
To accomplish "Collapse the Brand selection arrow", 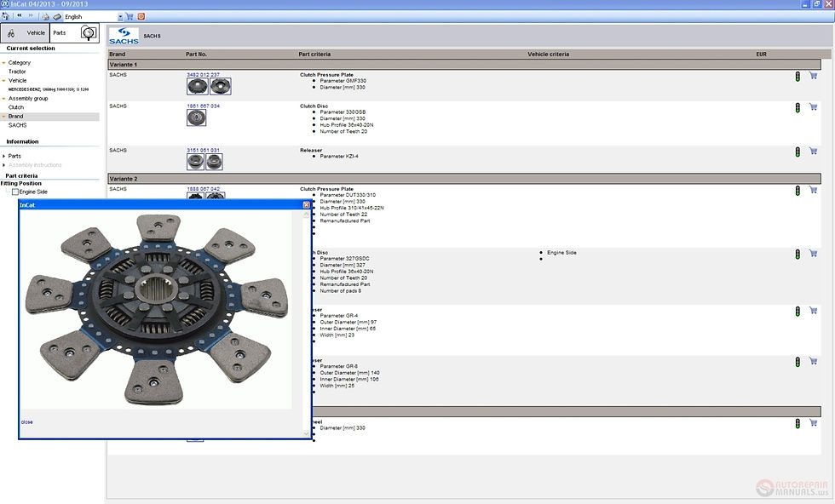I will tap(3, 117).
